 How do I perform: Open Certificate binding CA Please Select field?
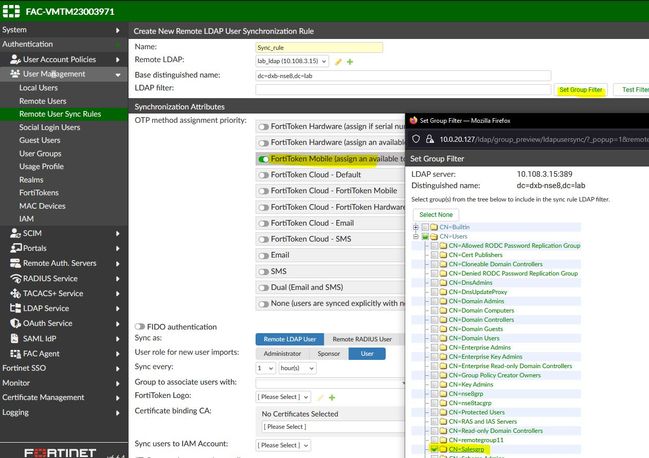point(331,427)
